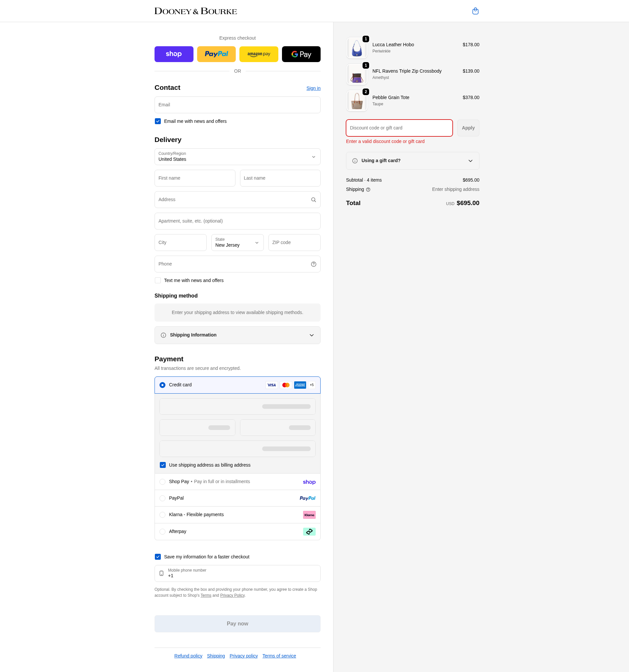This screenshot has height=672, width=629.
Task: Open the State dropdown
Action: point(237,243)
